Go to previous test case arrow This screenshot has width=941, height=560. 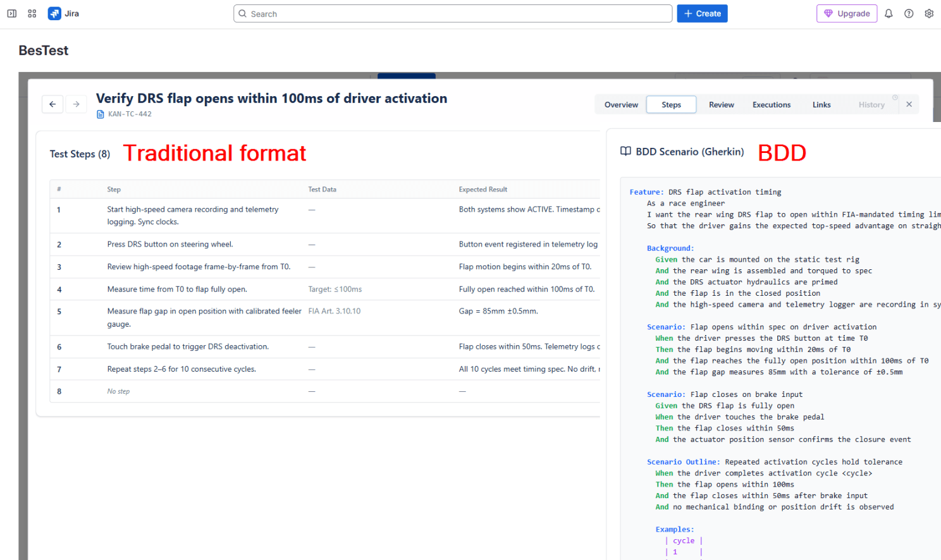pyautogui.click(x=52, y=104)
